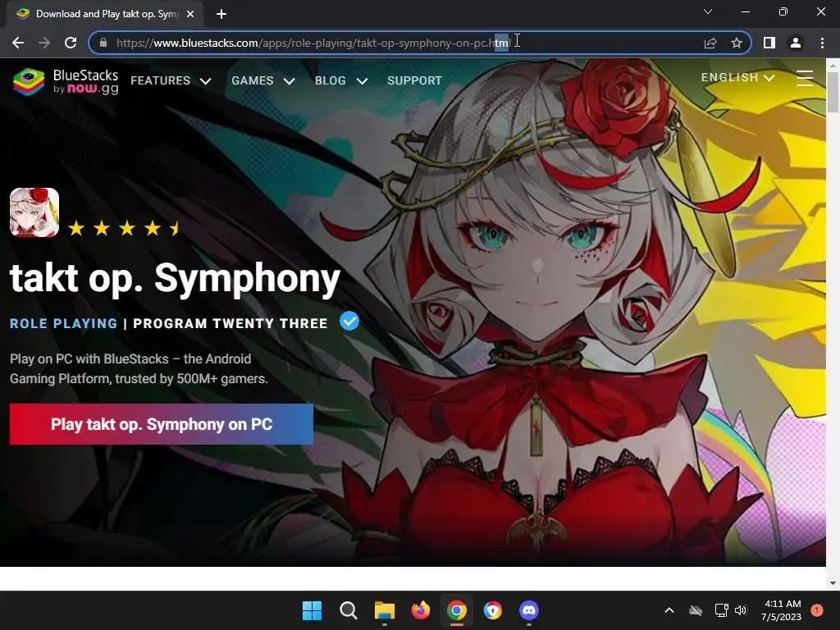Open PROGRAM TWENTY THREE developer link
Image resolution: width=840 pixels, height=630 pixels.
(x=231, y=323)
